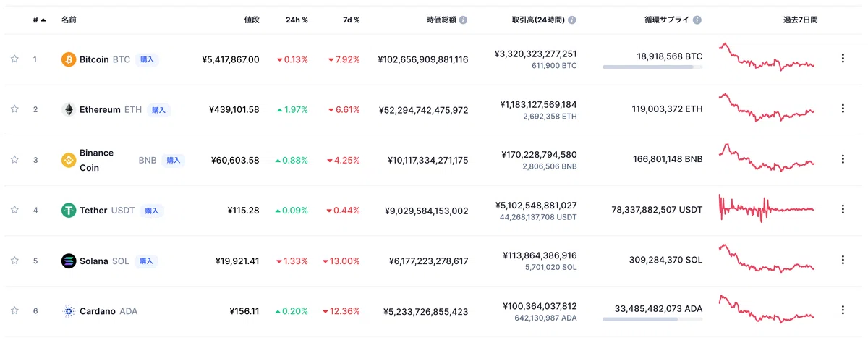Click the Tether logo icon
The height and width of the screenshot is (343, 868).
pos(69,211)
